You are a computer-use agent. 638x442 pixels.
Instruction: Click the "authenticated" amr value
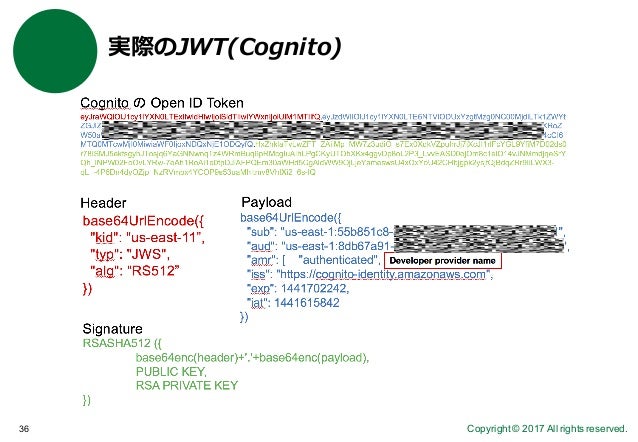click(339, 260)
